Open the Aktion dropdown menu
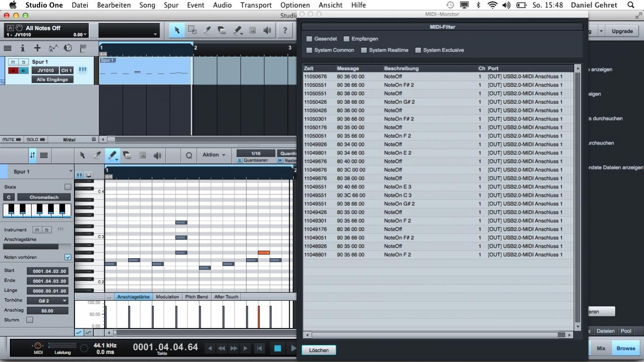Image resolution: width=644 pixels, height=362 pixels. (214, 155)
